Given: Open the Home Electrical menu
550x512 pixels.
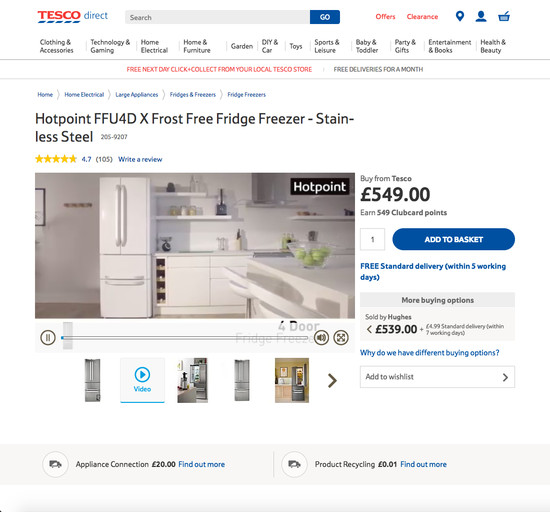Looking at the screenshot, I should point(154,46).
